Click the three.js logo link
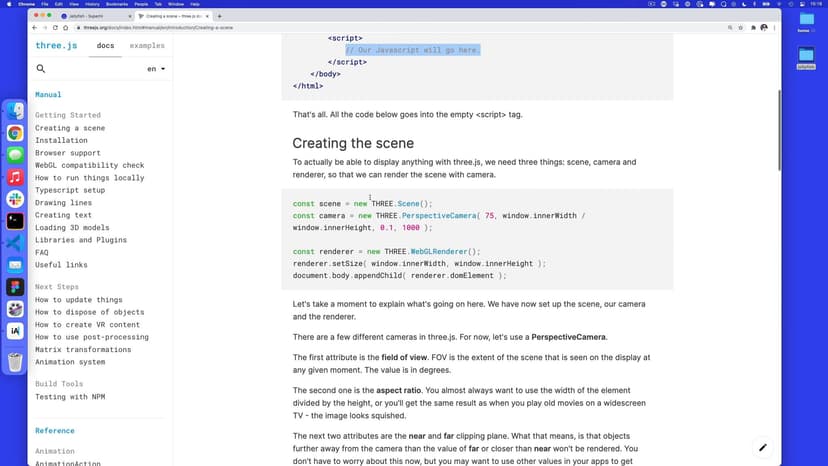The height and width of the screenshot is (466, 828). pyautogui.click(x=56, y=46)
